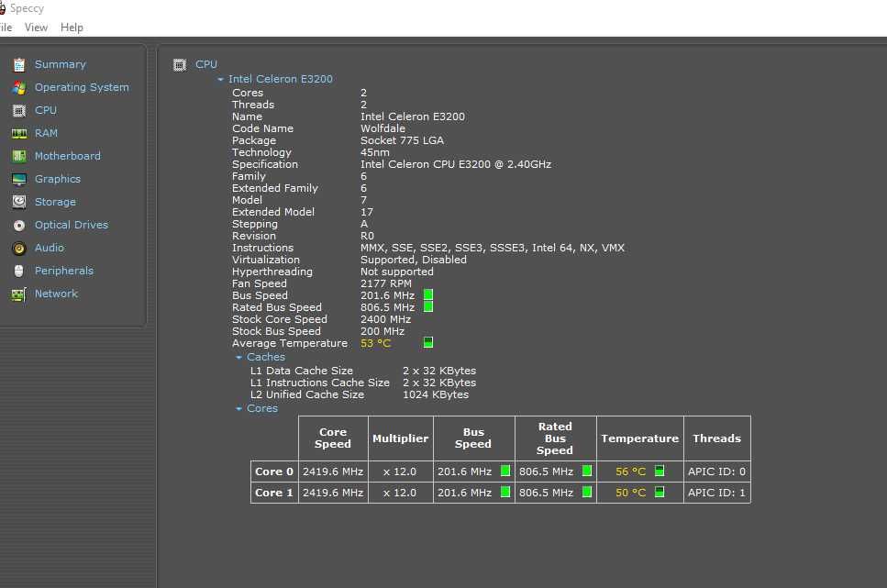Click Fan Speed value 2177 RPM
This screenshot has width=887, height=588.
coord(386,283)
